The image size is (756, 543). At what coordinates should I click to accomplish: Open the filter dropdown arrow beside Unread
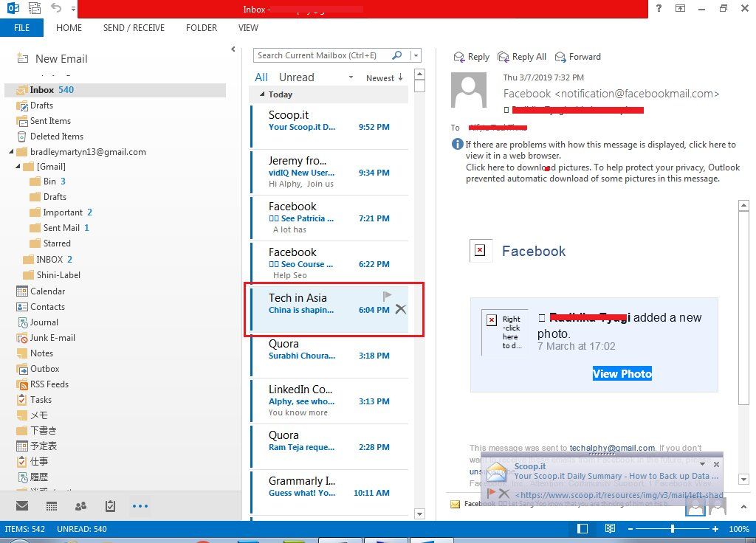click(351, 77)
